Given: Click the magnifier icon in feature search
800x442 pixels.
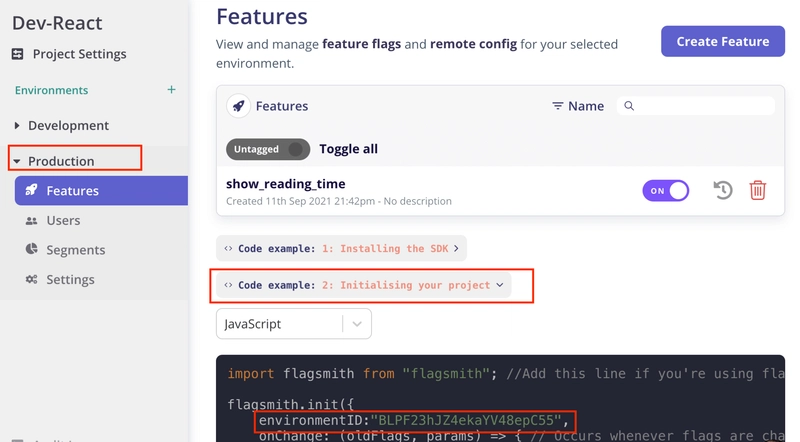Looking at the screenshot, I should pos(629,106).
